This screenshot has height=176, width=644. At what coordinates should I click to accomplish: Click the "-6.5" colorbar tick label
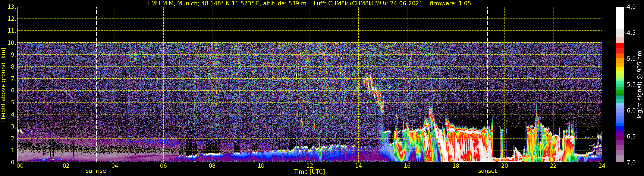click(x=630, y=137)
